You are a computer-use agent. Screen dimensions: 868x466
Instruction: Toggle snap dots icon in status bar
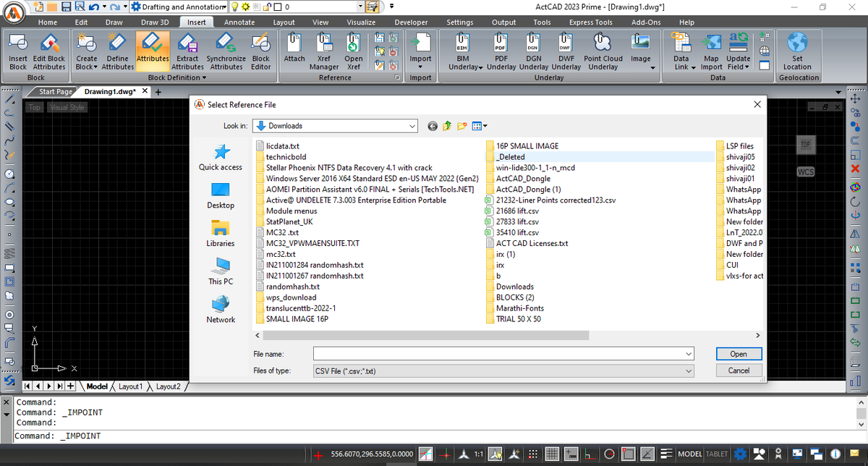pyautogui.click(x=533, y=454)
